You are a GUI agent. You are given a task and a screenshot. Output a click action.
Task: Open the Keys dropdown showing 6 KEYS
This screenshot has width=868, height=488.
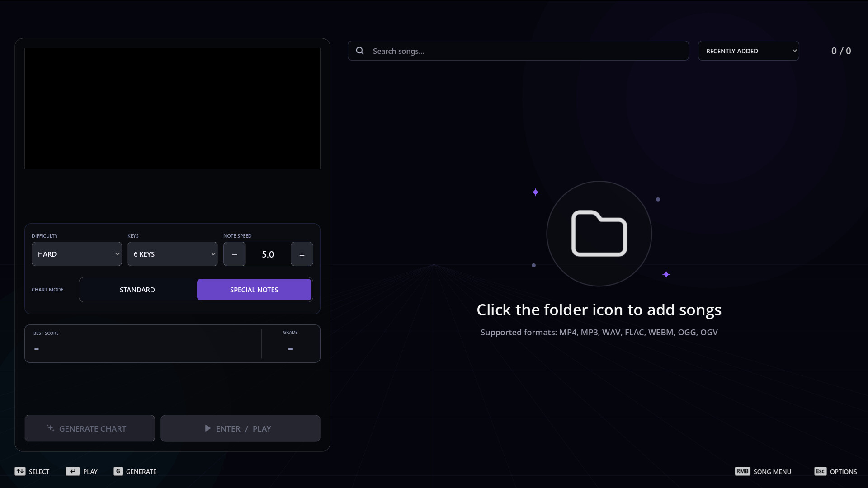173,254
